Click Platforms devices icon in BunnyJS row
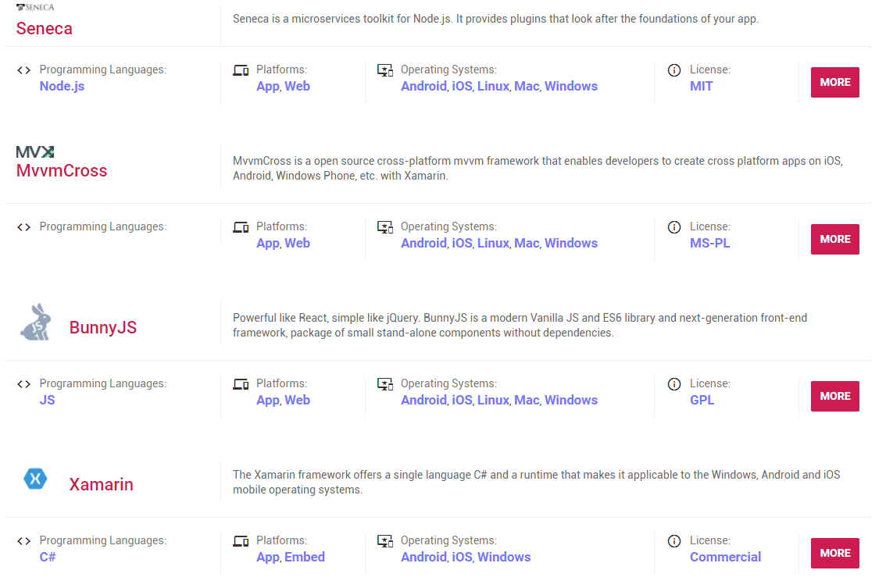 (241, 384)
